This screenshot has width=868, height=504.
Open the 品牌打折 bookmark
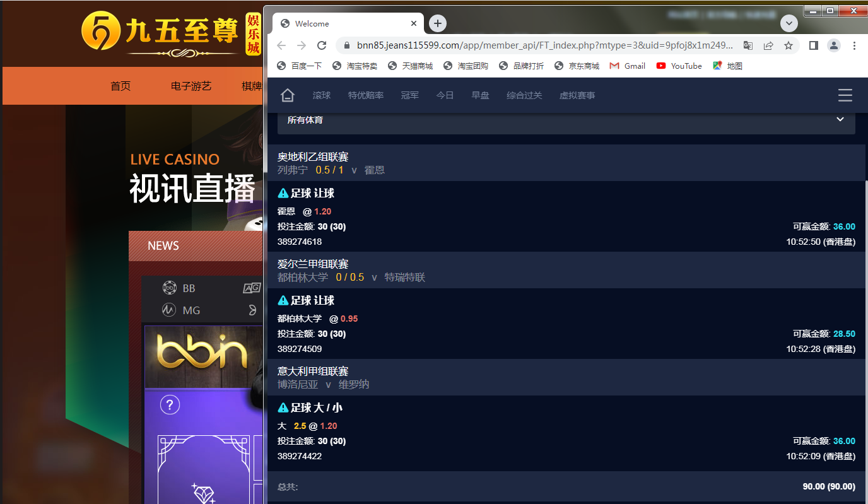522,66
